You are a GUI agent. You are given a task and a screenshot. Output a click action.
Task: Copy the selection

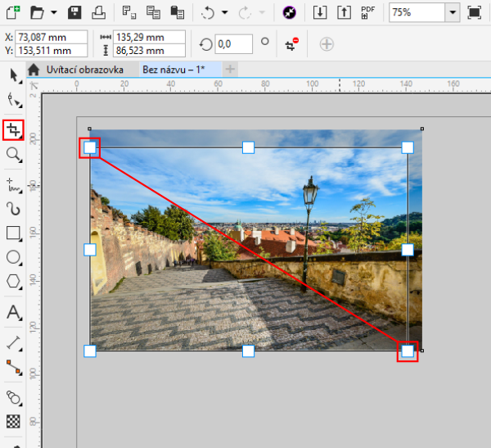[153, 12]
